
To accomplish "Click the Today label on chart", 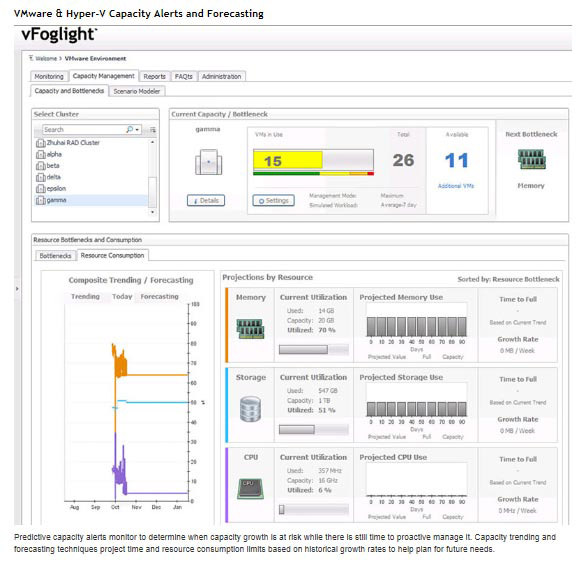I will 122,296.
